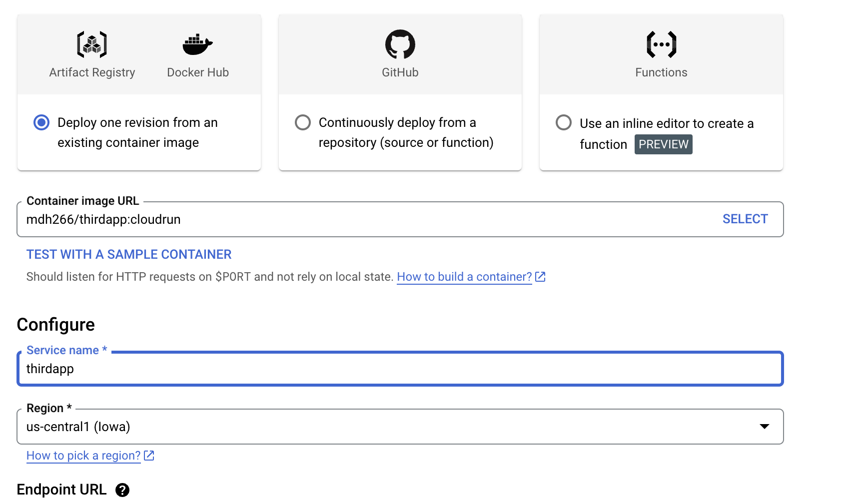Open How to build a container link
Image resolution: width=868 pixels, height=503 pixels.
click(464, 277)
